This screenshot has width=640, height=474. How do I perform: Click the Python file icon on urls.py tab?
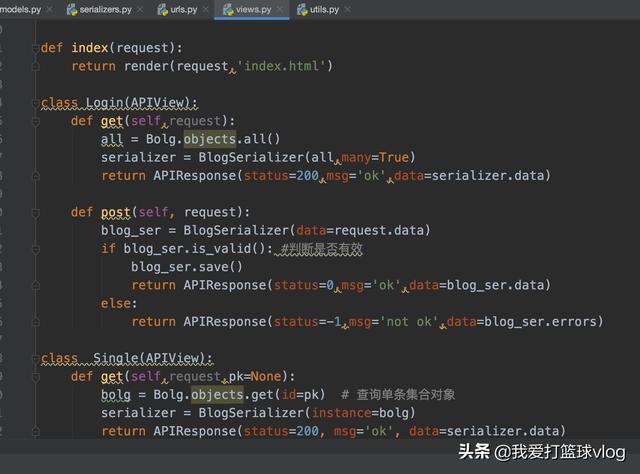163,9
